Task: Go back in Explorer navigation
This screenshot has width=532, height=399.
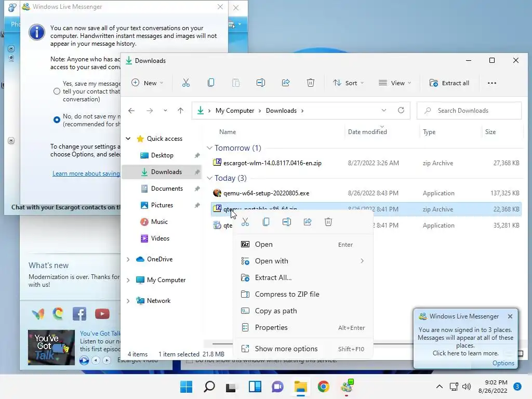Action: (131, 111)
